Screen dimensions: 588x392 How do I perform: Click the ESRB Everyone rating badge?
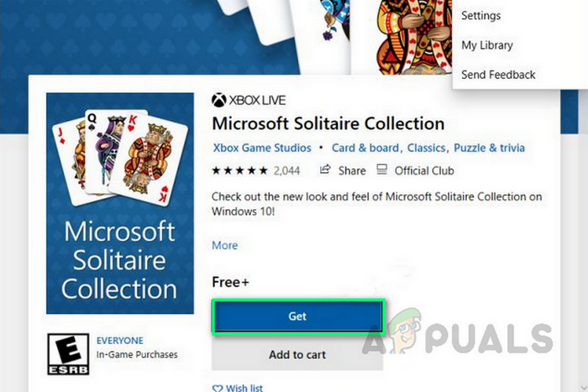(68, 354)
